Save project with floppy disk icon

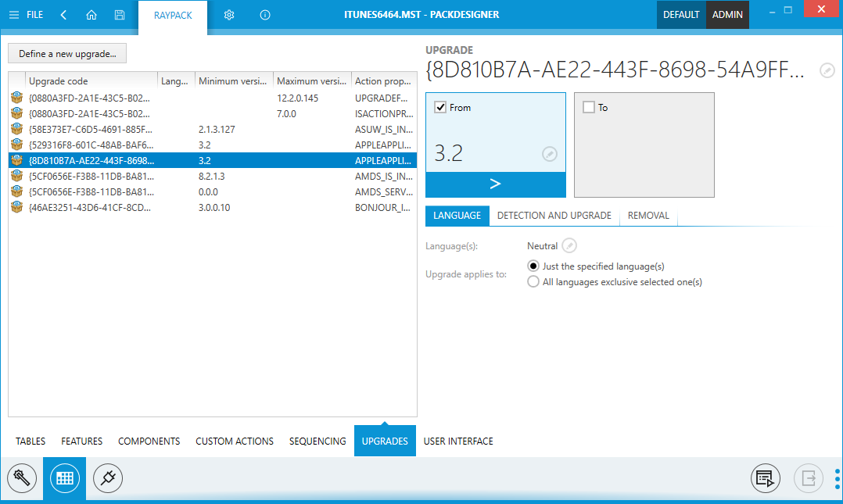coord(119,15)
